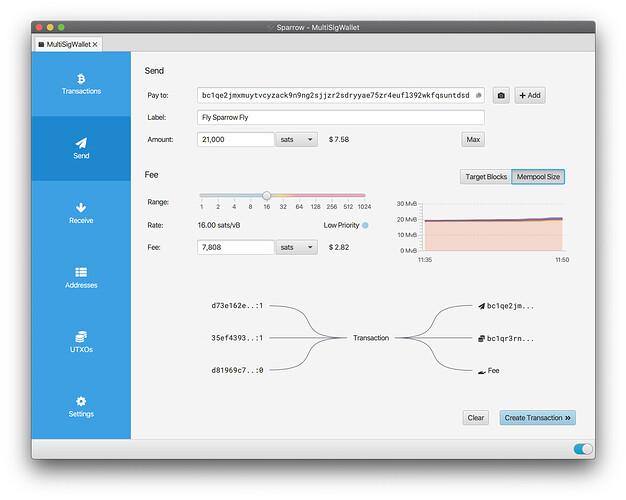Viewport: 626px width, 500px height.
Task: Click the Fee output icon in diagram
Action: tap(481, 371)
